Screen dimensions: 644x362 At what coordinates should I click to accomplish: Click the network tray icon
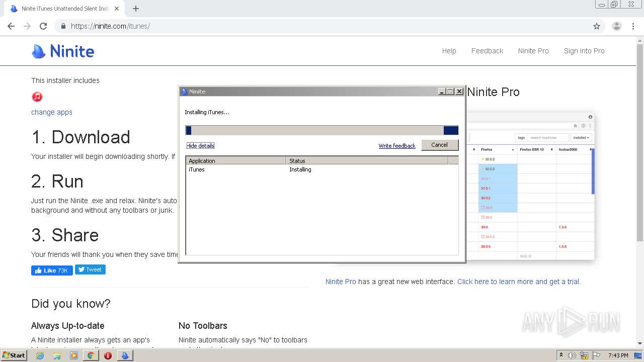[584, 355]
